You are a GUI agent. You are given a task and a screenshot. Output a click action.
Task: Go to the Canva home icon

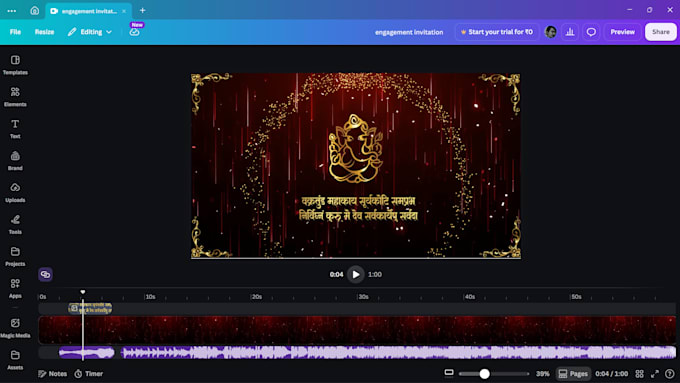coord(35,11)
